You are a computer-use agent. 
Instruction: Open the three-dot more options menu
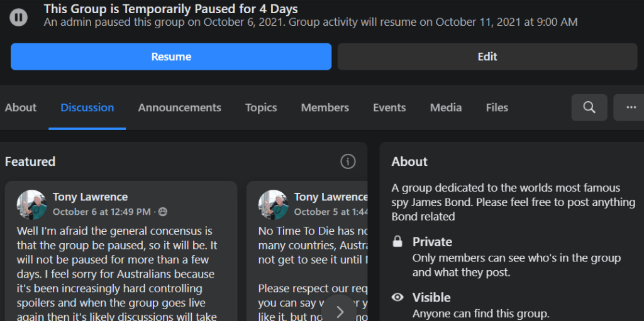(x=630, y=107)
